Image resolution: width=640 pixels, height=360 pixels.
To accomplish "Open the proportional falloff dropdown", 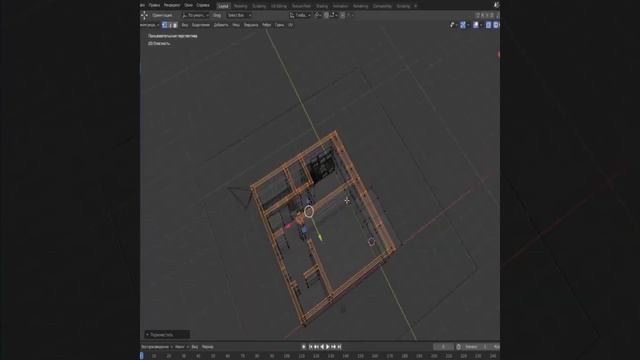I will [x=351, y=15].
